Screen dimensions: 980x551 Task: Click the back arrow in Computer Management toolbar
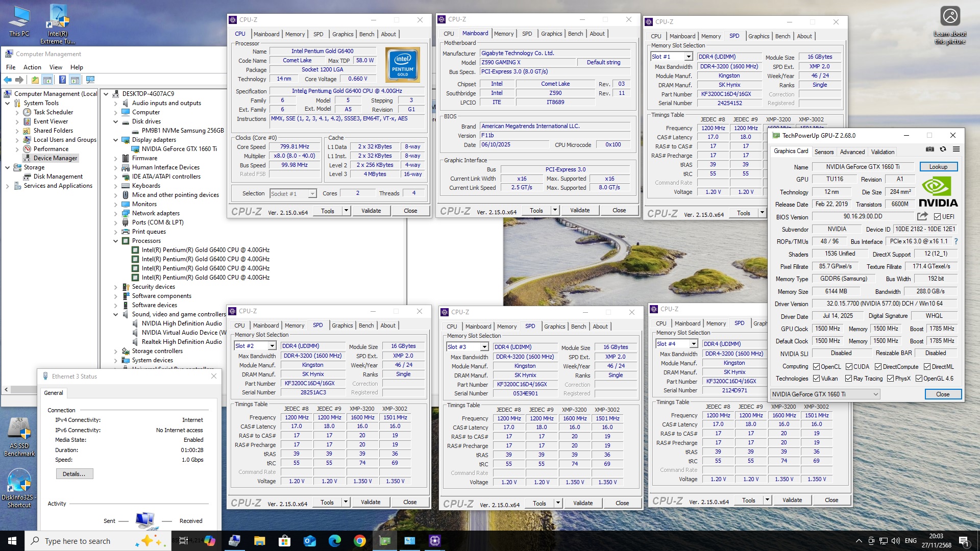[x=8, y=80]
